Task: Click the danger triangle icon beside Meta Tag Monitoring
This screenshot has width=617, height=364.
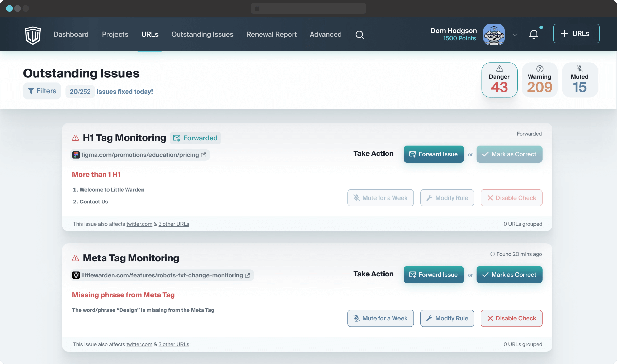Action: click(x=75, y=258)
